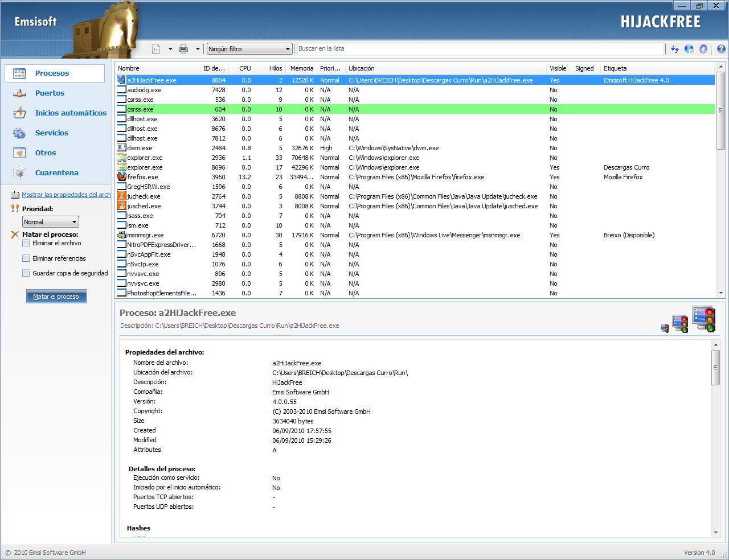Click the jucheck.exe Java icon
Screen dimensions: 729x560
click(121, 196)
